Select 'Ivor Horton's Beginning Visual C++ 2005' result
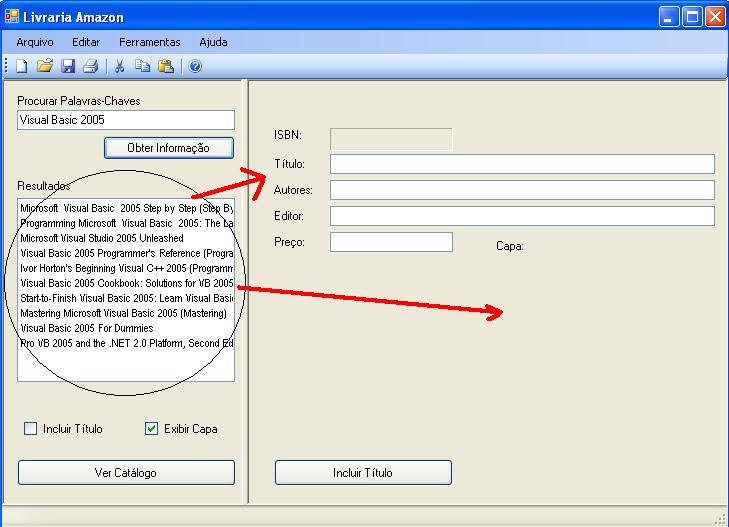729x527 pixels. coord(126,268)
